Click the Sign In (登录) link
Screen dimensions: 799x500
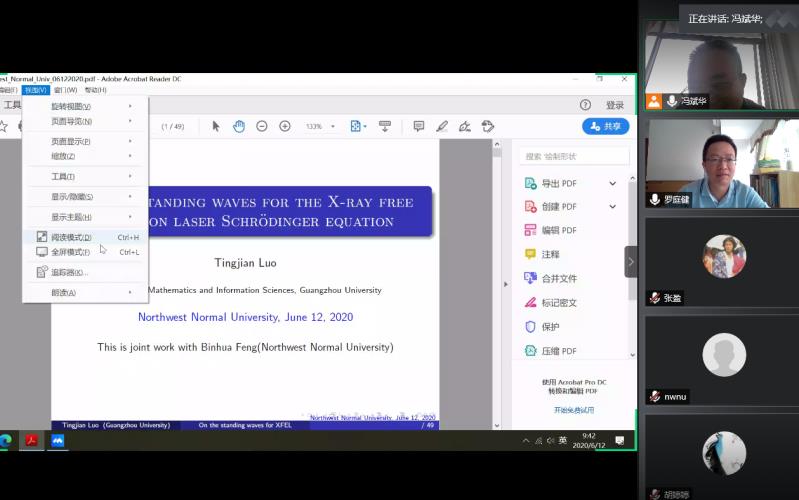pyautogui.click(x=614, y=105)
